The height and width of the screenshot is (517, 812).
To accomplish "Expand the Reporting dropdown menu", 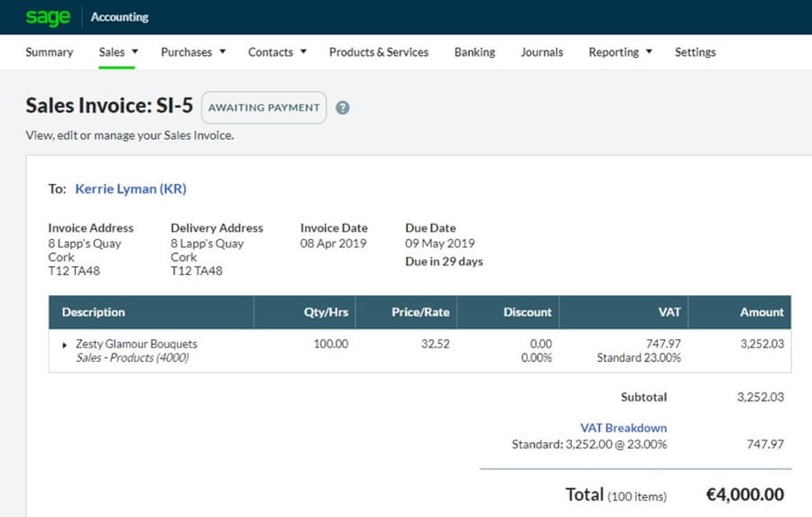I will tap(620, 52).
